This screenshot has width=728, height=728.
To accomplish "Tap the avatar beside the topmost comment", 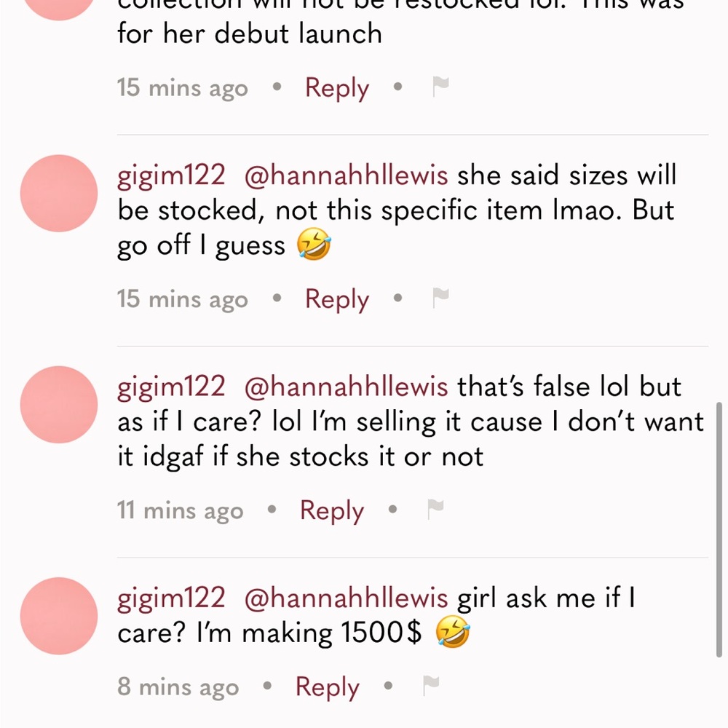I will 58,9.
